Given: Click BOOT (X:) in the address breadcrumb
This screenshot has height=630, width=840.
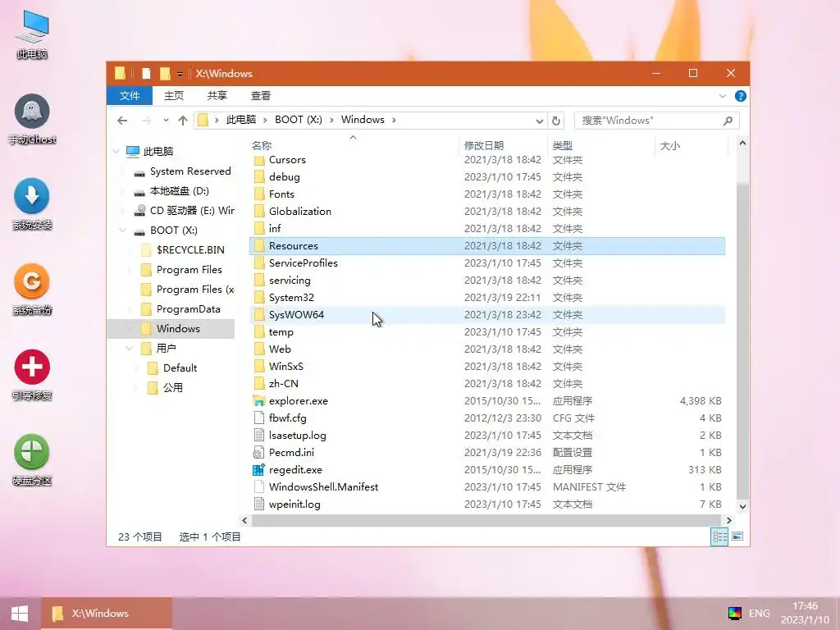Looking at the screenshot, I should (x=299, y=120).
